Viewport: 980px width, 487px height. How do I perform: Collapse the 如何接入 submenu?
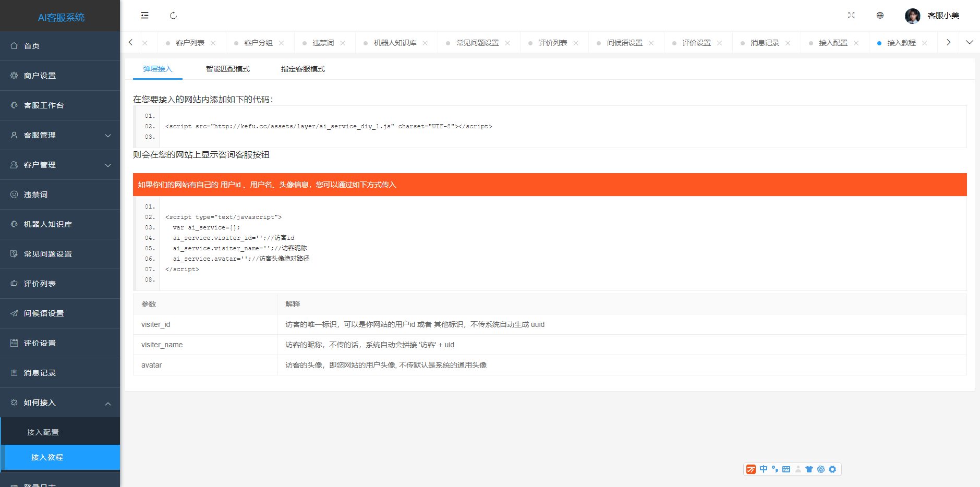[60, 403]
